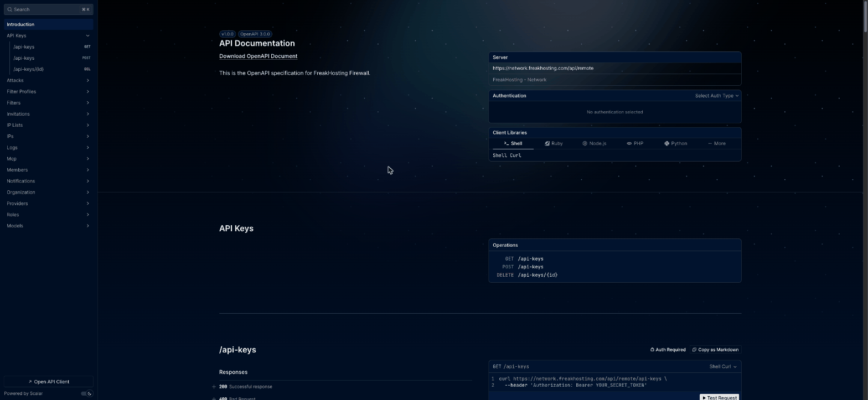Click the page vertical scrollbar
The image size is (868, 400).
click(x=865, y=17)
